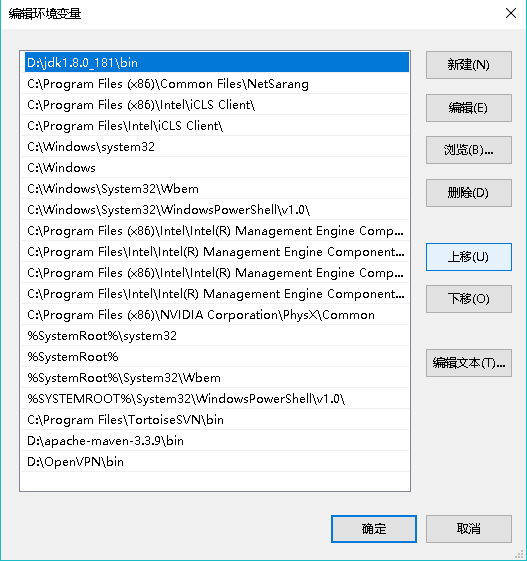Confirm with the 确定 button
The height and width of the screenshot is (561, 527).
[x=374, y=529]
